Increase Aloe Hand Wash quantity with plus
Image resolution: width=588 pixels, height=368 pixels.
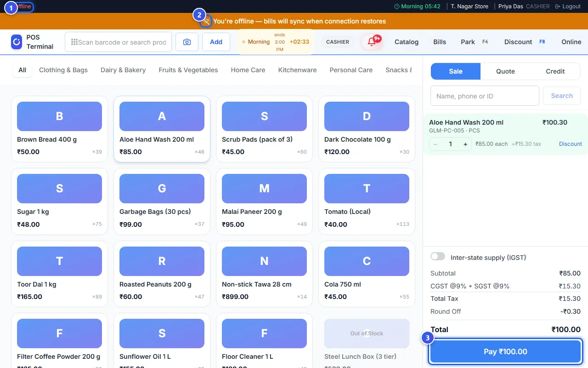(x=465, y=144)
